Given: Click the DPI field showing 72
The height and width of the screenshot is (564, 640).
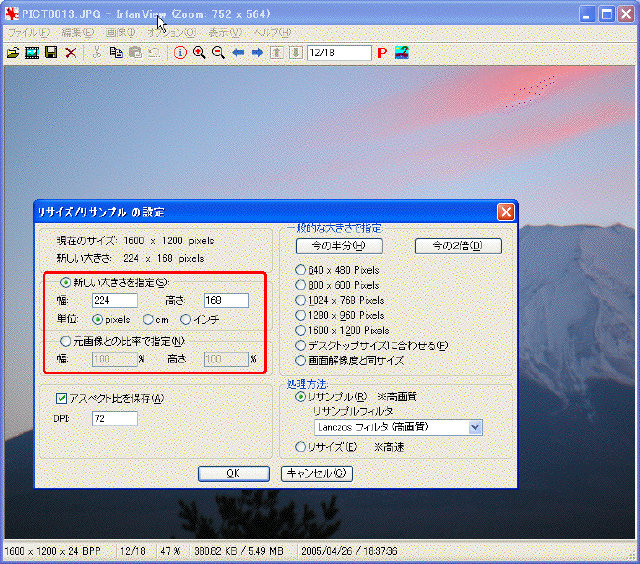Looking at the screenshot, I should click(114, 418).
